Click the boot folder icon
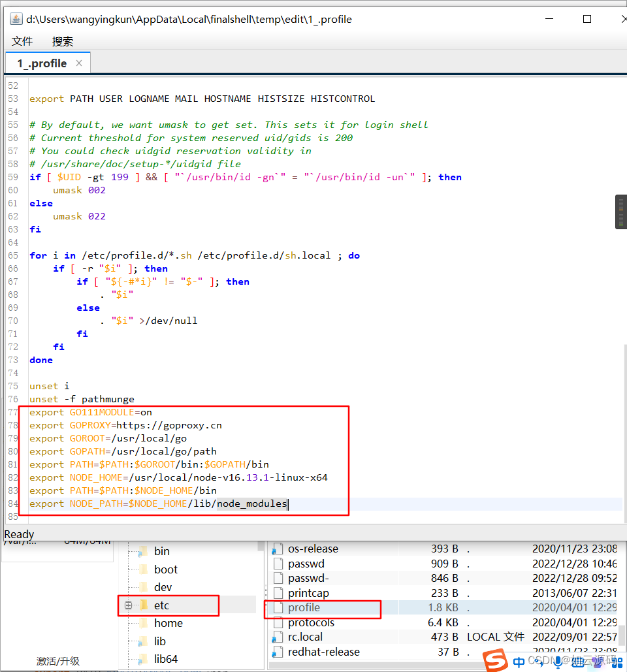 pos(144,569)
